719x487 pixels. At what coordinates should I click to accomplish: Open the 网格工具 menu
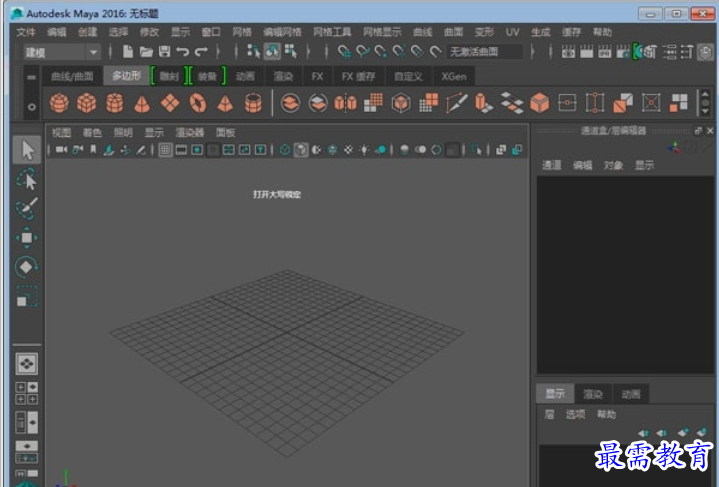tap(332, 32)
